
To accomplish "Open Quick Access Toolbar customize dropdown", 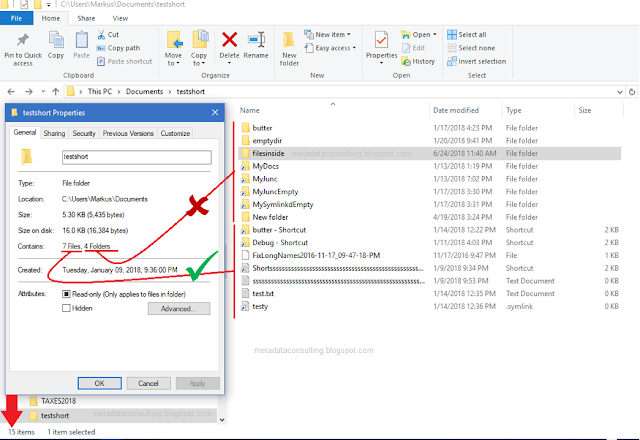I will 49,4.
